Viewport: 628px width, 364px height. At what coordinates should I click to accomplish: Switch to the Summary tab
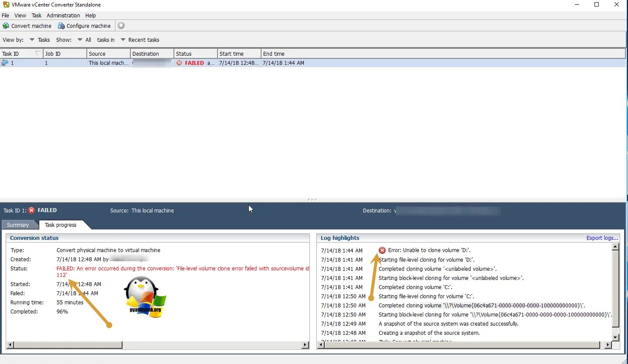tap(18, 225)
